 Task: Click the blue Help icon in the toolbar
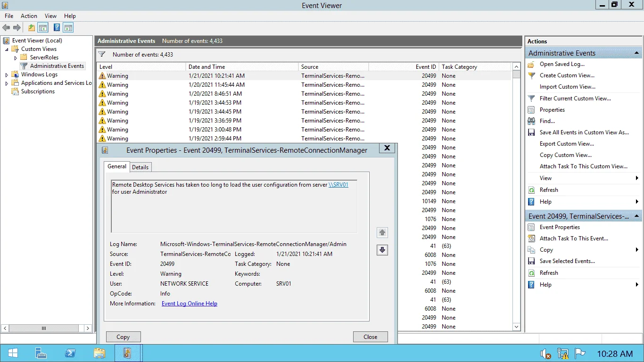click(x=57, y=28)
